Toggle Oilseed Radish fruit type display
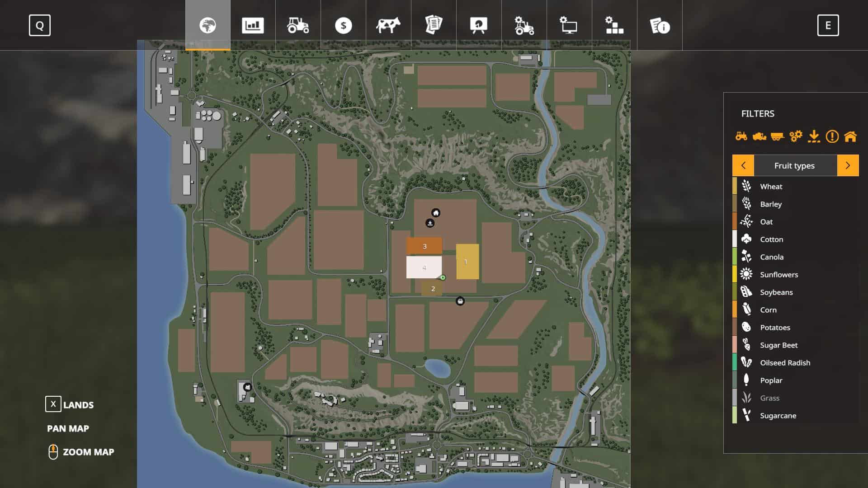Viewport: 868px width, 488px height. point(795,362)
